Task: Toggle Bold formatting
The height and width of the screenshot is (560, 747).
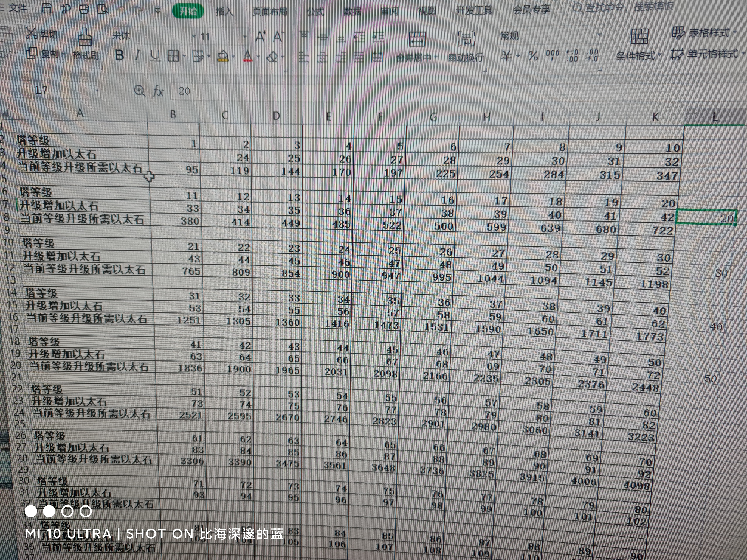Action: coord(119,55)
